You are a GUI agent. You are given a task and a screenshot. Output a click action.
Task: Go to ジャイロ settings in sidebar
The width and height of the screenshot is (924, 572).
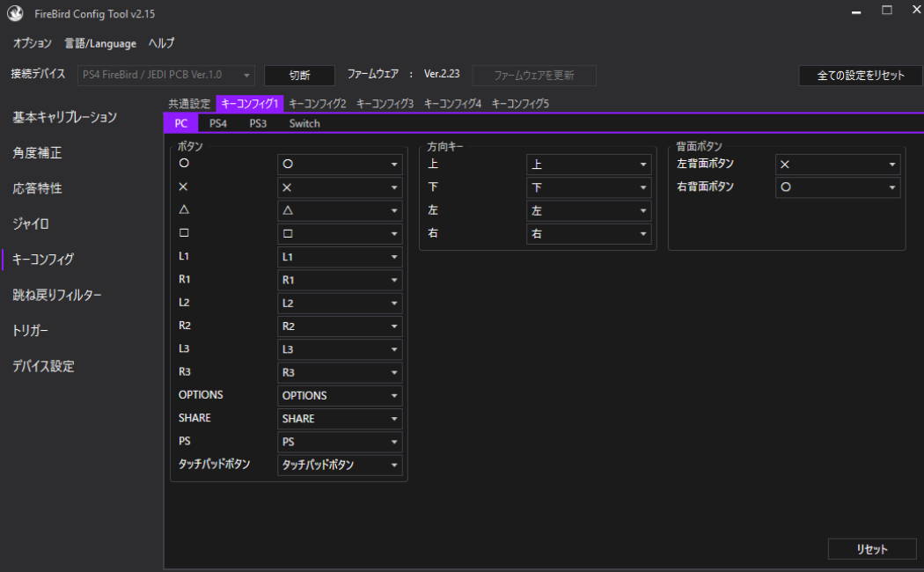[x=31, y=224]
